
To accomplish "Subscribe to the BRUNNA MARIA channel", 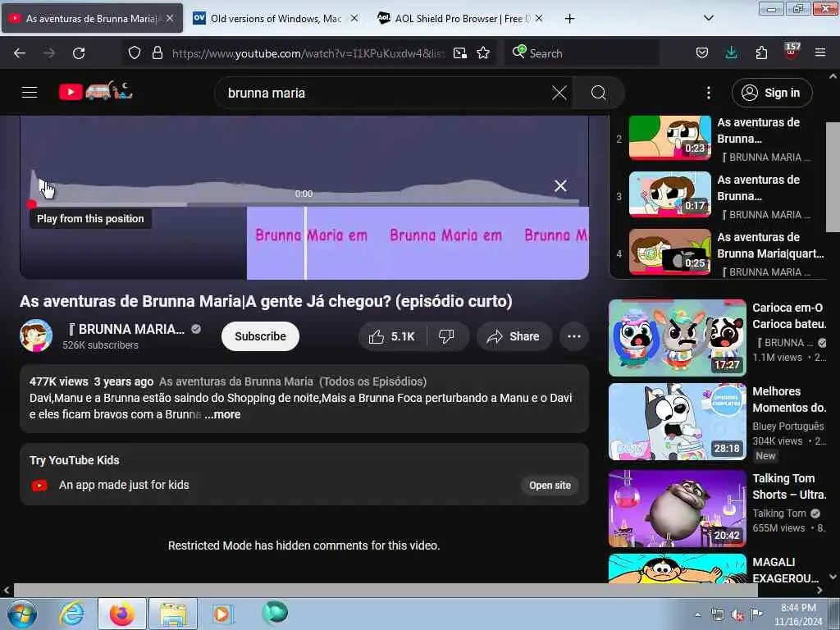I will [x=260, y=336].
